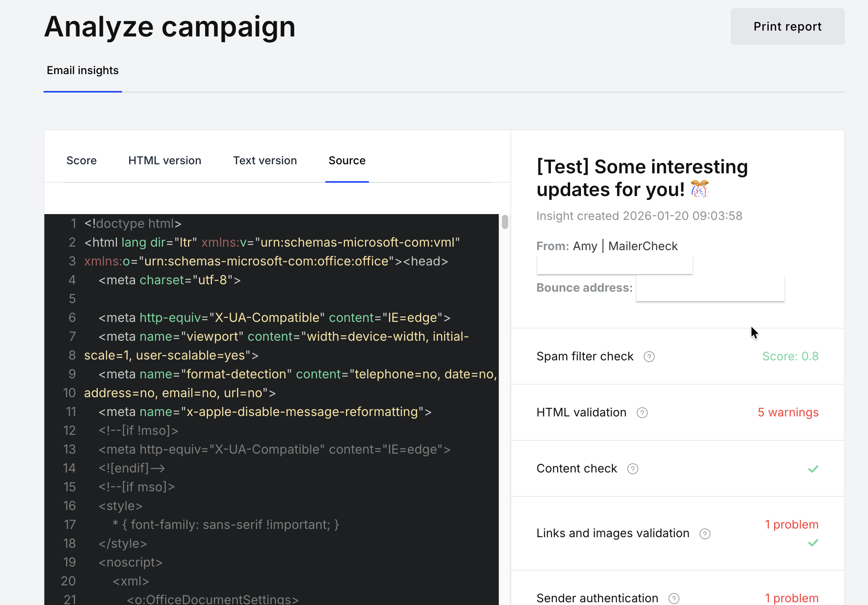Click the source code scrollbar thumb
The width and height of the screenshot is (868, 605).
505,222
